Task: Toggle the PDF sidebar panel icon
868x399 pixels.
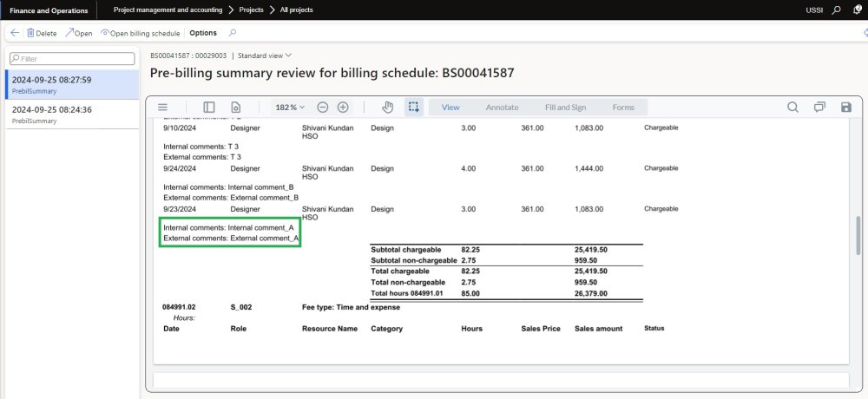Action: (208, 107)
